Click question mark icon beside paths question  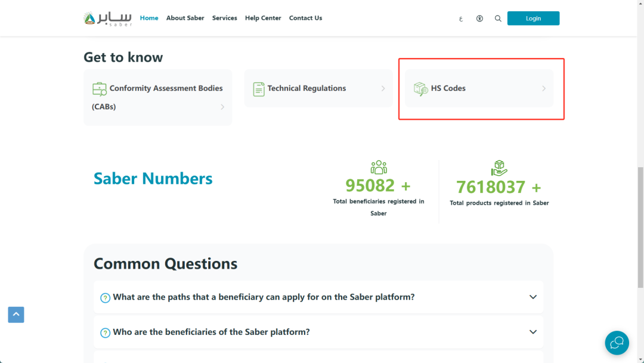[105, 298]
